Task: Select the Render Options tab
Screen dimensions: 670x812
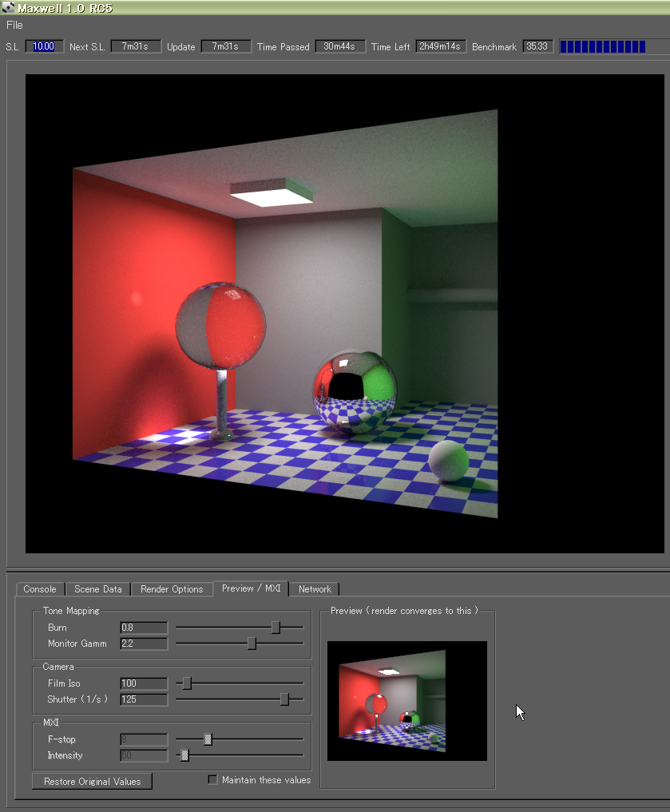Action: tap(172, 589)
